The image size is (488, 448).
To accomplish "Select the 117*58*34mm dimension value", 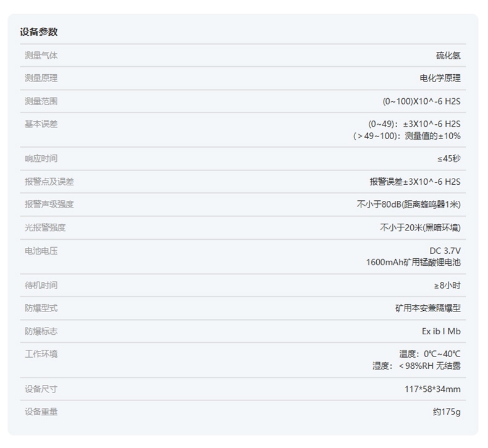I will (432, 389).
